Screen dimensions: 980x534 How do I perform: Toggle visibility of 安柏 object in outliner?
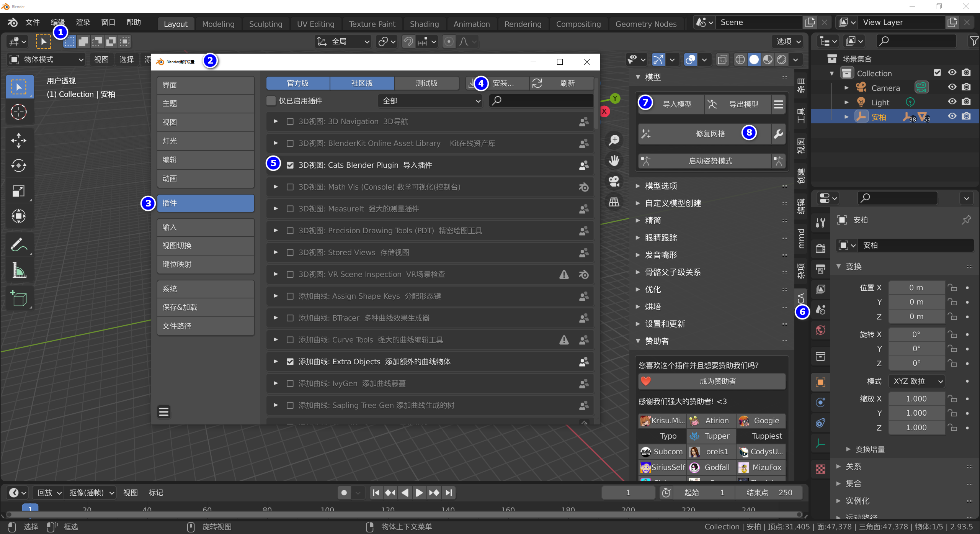(951, 116)
